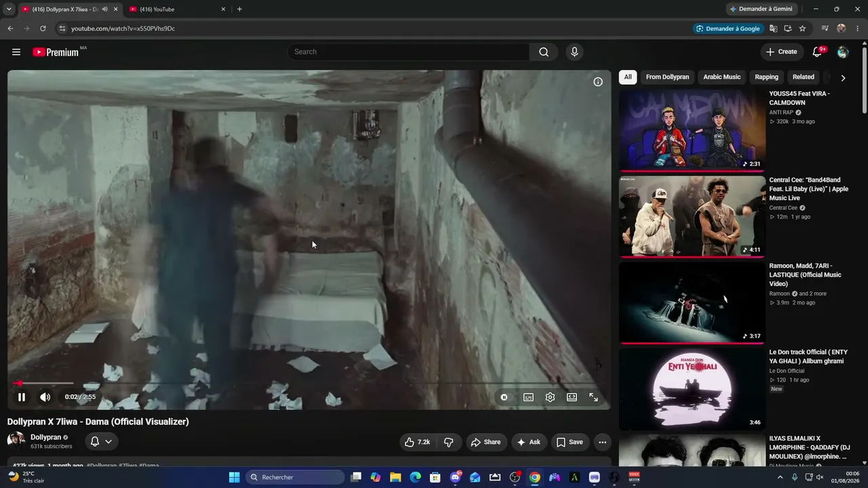Save video to a playlist

(570, 442)
